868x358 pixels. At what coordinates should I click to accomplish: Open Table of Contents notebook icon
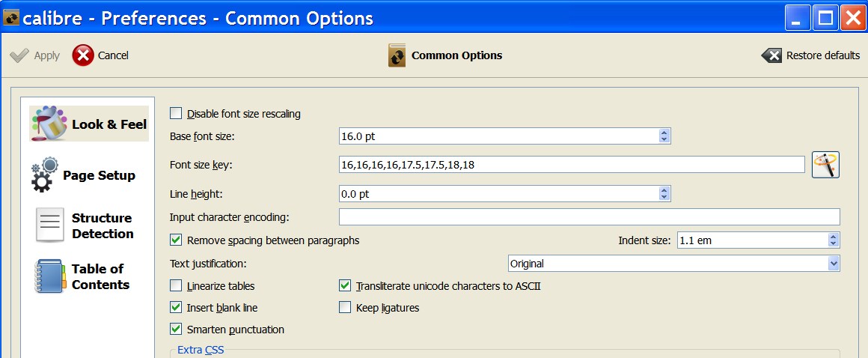(50, 276)
